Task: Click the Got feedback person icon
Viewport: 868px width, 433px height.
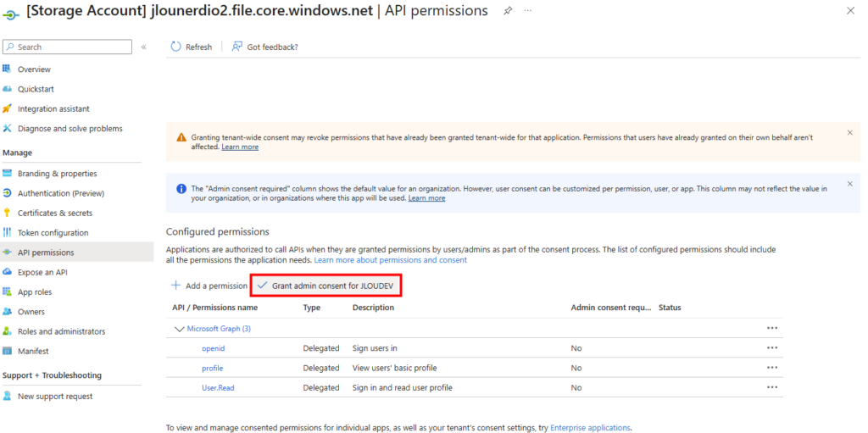Action: [x=237, y=47]
